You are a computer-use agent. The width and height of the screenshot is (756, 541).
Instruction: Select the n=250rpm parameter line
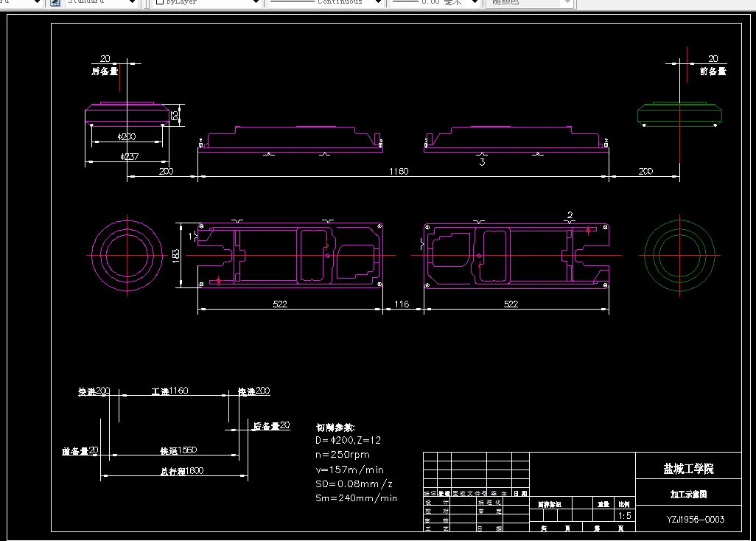(x=343, y=455)
